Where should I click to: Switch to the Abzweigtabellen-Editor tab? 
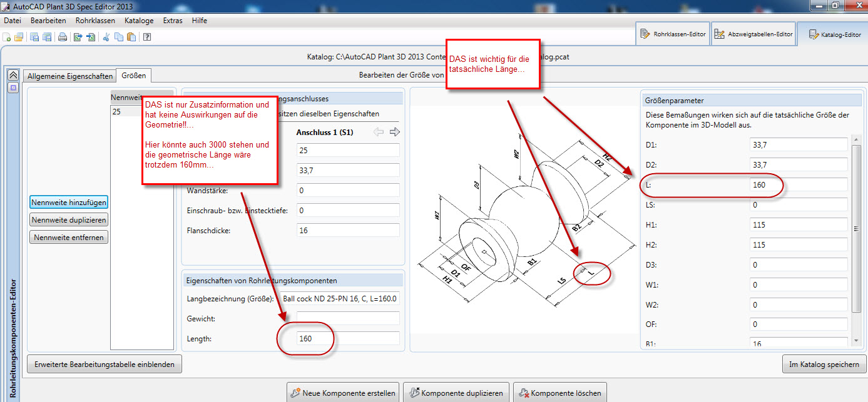tap(753, 34)
